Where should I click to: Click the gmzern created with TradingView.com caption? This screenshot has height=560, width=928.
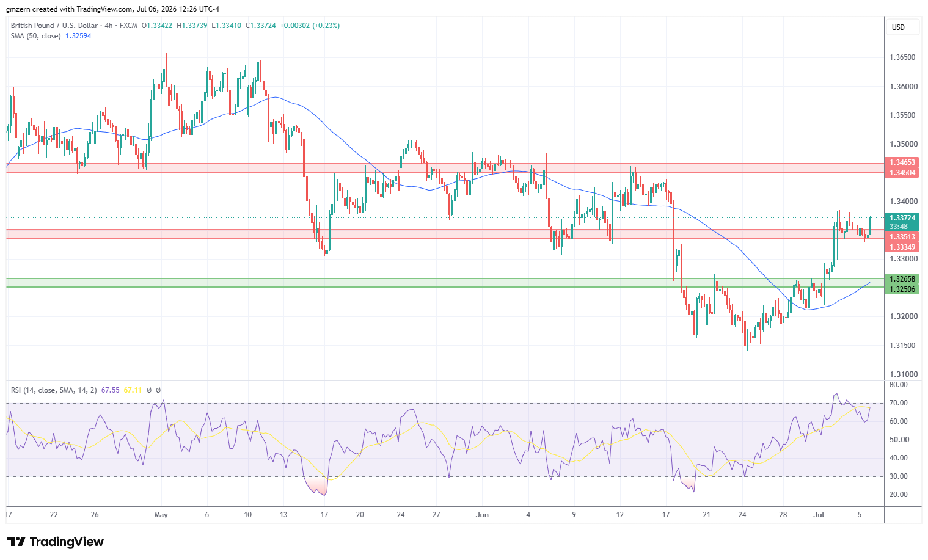pos(113,9)
